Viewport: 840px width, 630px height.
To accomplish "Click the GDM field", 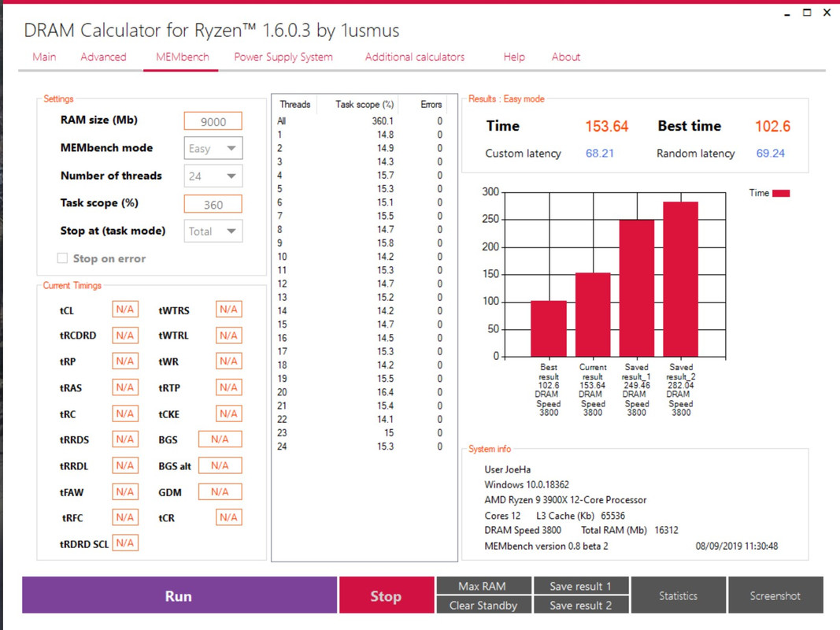I will click(x=220, y=491).
